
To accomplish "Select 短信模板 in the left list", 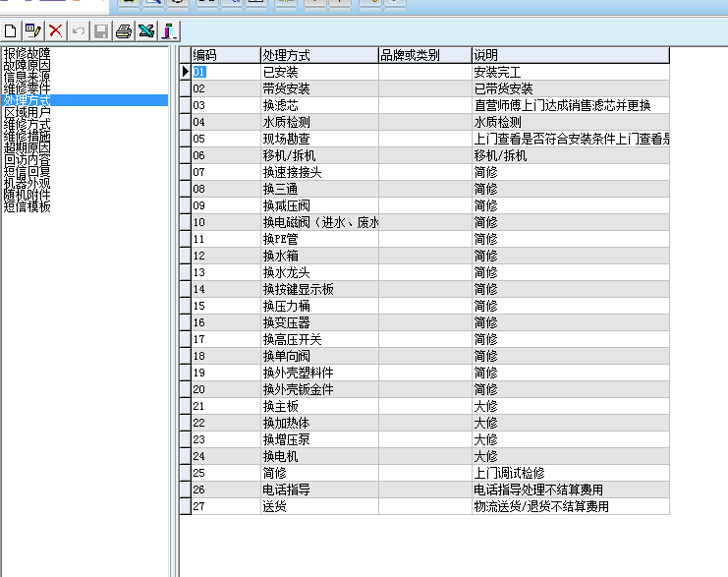I will coord(27,206).
